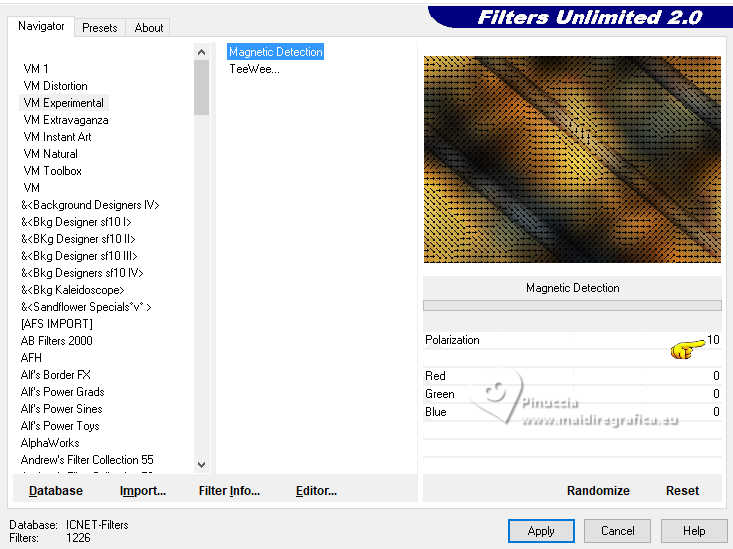Select VM Instant Art category
This screenshot has width=733, height=549.
coord(57,137)
